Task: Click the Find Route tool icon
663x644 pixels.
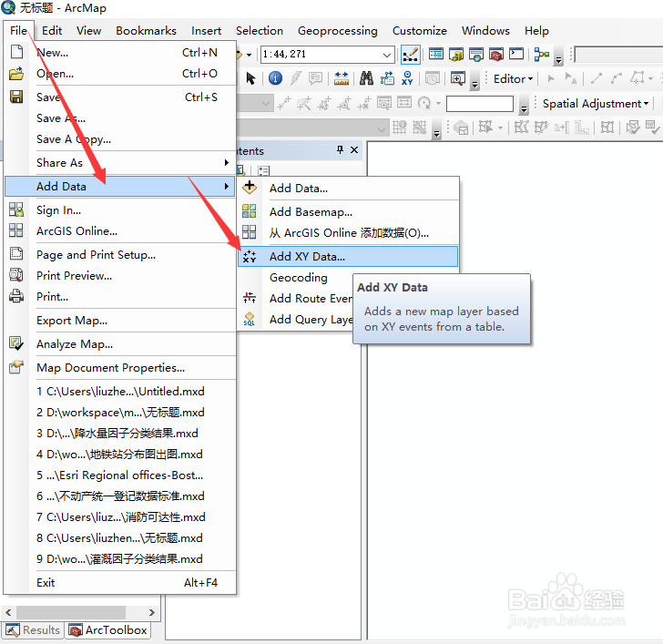Action: [387, 78]
